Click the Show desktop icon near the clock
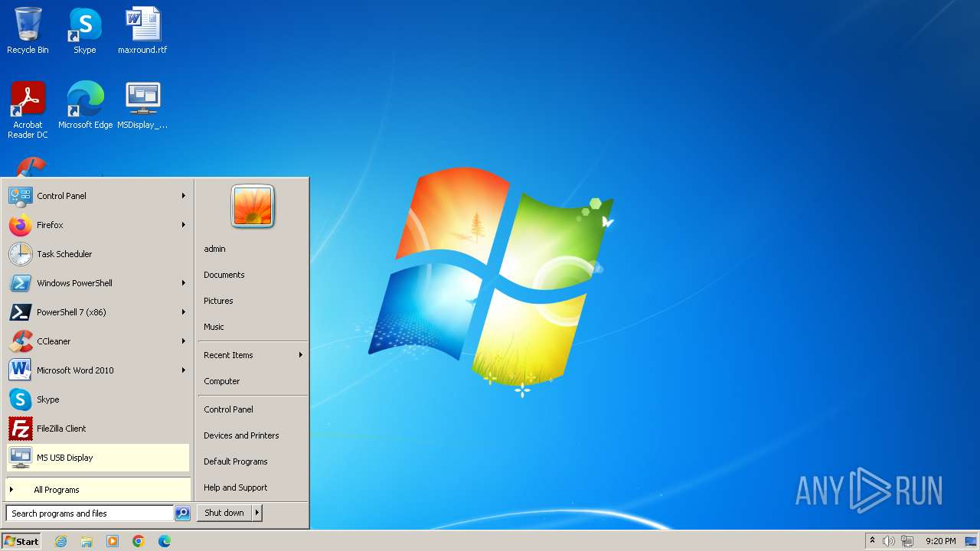This screenshot has width=980, height=551. tap(971, 541)
